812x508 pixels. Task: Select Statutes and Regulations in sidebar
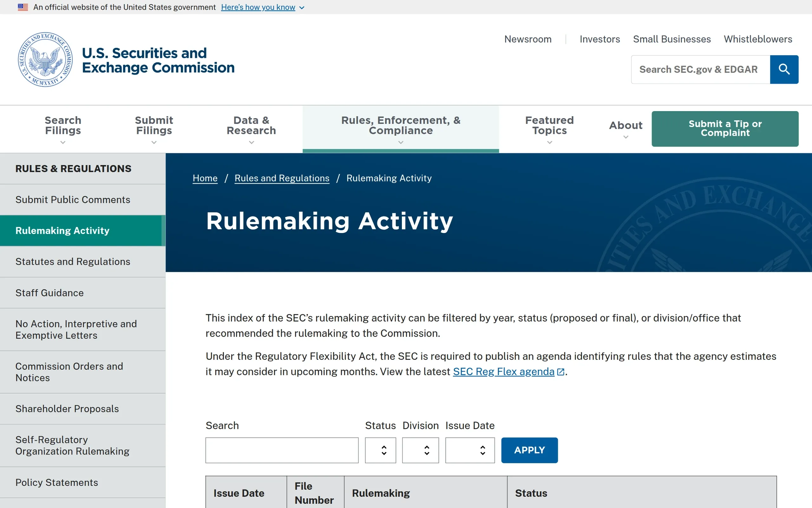(82, 261)
